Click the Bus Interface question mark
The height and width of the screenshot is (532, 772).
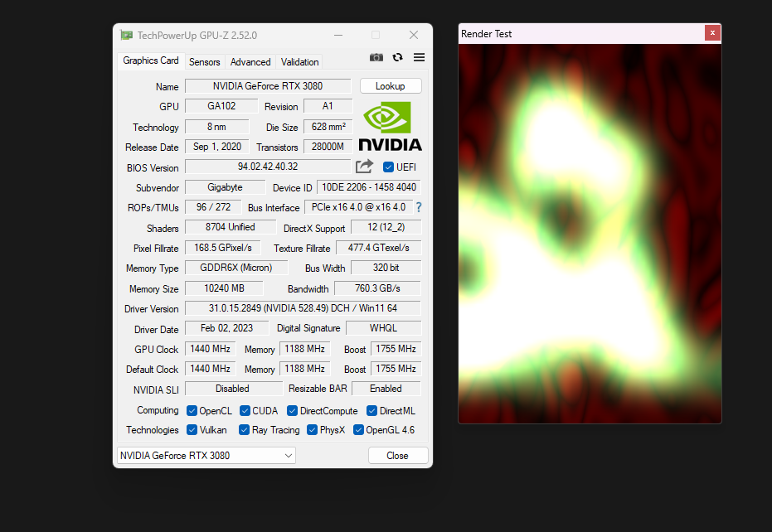pos(419,207)
